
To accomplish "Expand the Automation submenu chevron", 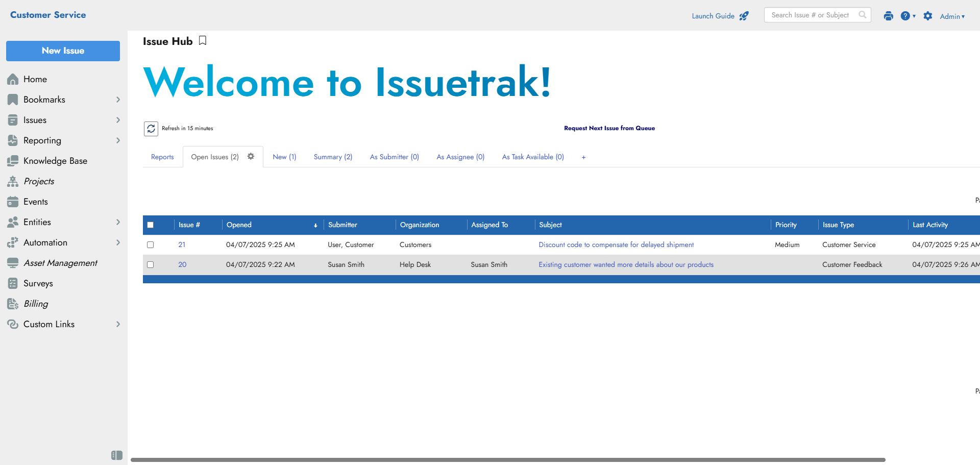I will 118,242.
